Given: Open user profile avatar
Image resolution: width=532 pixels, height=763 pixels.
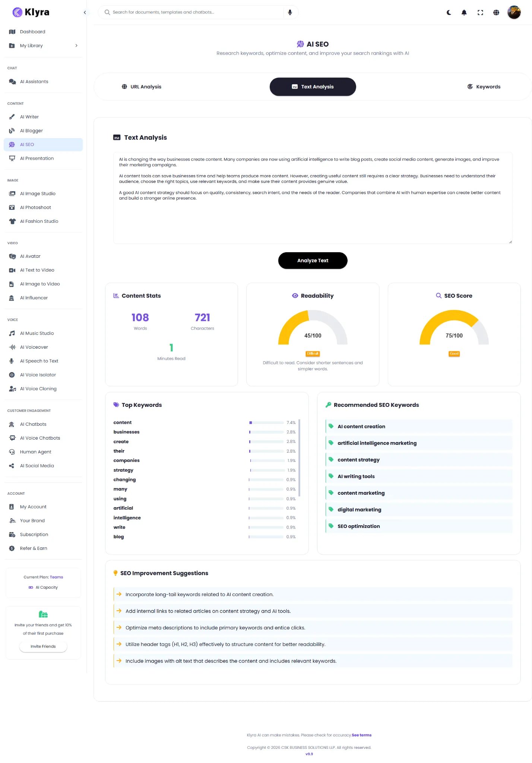Looking at the screenshot, I should point(514,12).
